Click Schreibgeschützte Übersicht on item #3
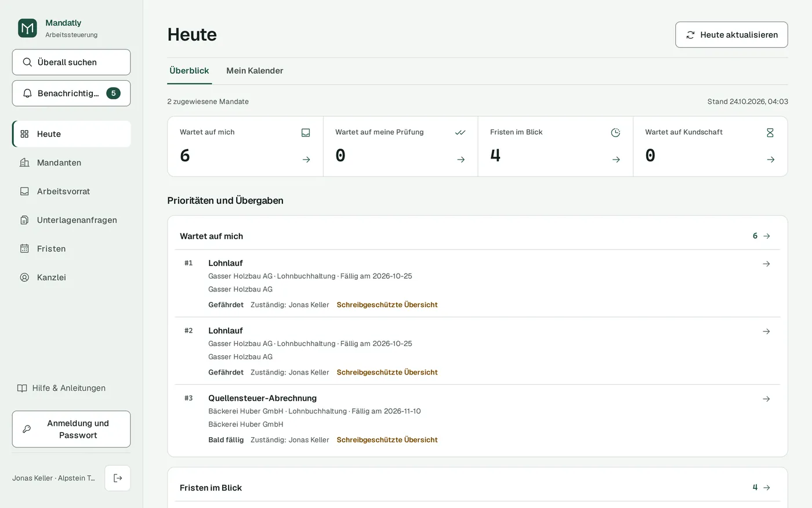This screenshot has height=508, width=812. point(387,440)
